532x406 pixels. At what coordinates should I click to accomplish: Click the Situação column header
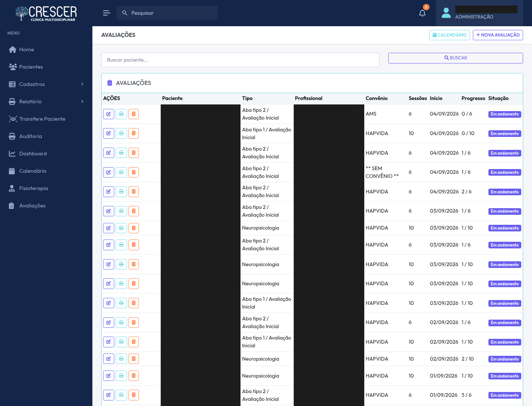[498, 98]
